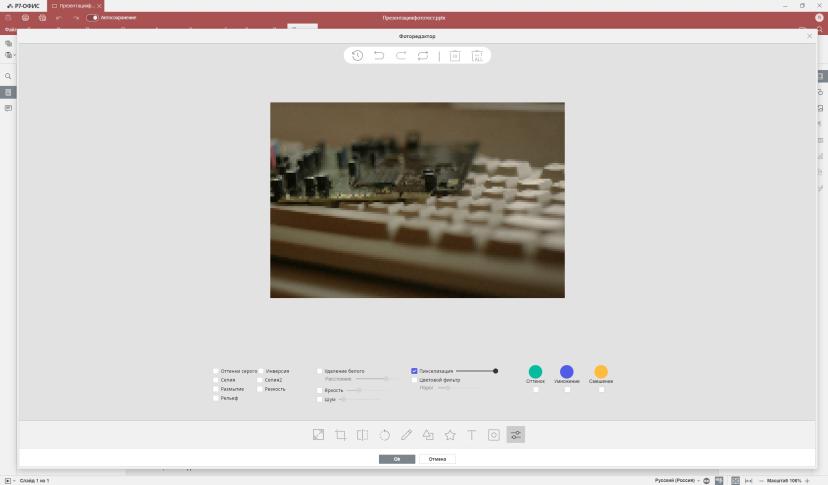This screenshot has width=828, height=485.
Task: Open comments panel in left sidebar
Action: 8,108
